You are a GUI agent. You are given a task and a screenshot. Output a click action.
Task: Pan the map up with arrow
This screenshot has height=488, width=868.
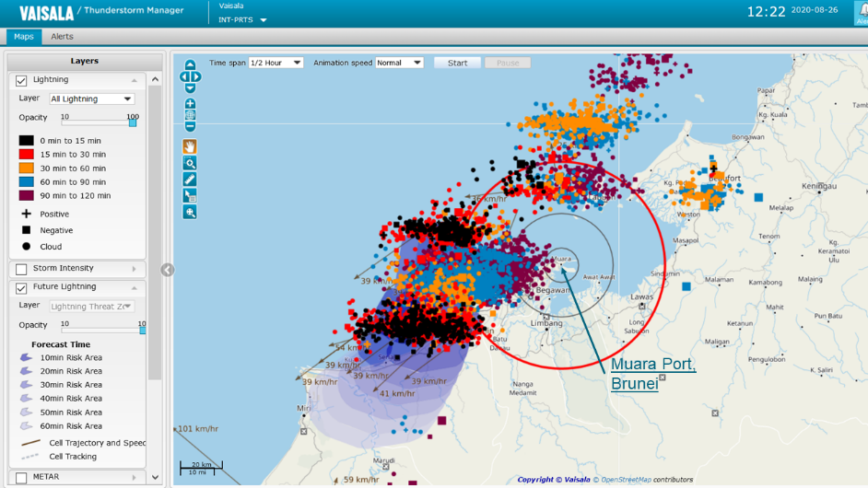[190, 65]
